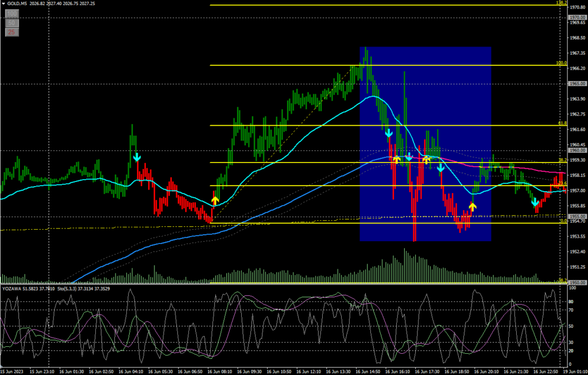Screen dimensions: 588x375
Task: Click the 16 Jun 17:30 time label
Action: click(427, 372)
